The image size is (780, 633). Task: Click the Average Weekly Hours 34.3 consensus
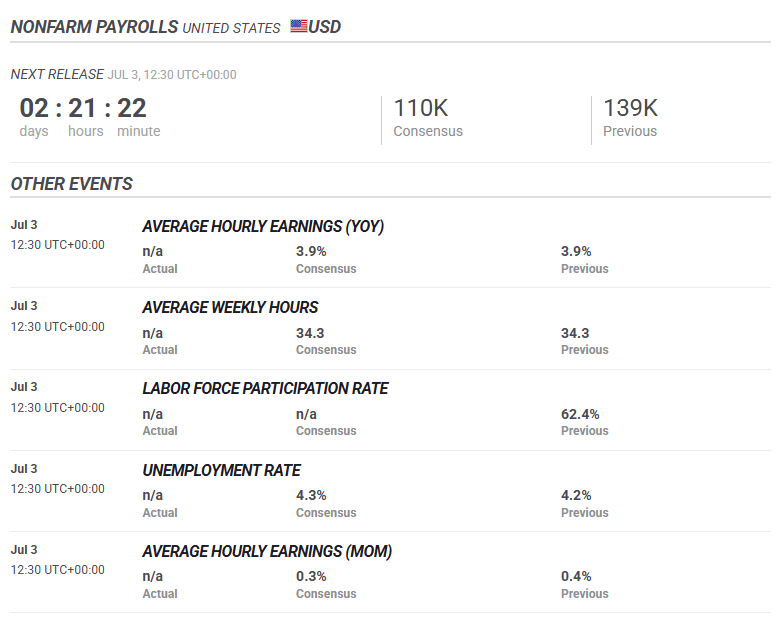310,333
